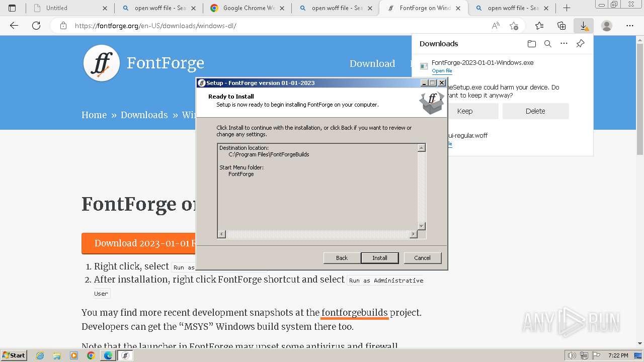Screen dimensions: 644x362
Task: Open file link for FontForge-2023-01-01-Windows.exe
Action: click(x=442, y=71)
